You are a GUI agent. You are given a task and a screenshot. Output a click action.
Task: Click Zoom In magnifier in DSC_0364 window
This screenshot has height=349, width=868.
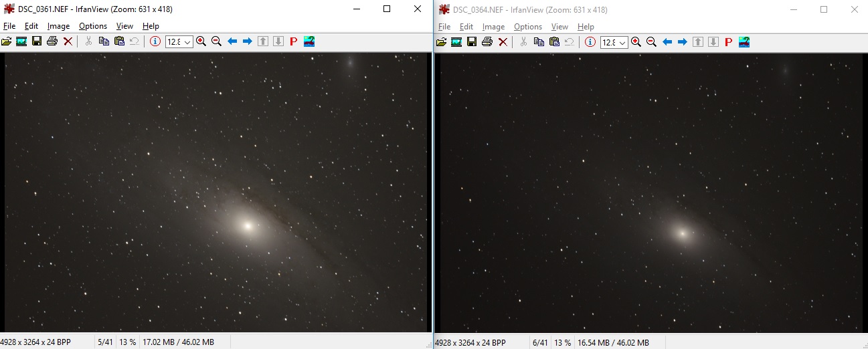click(636, 41)
